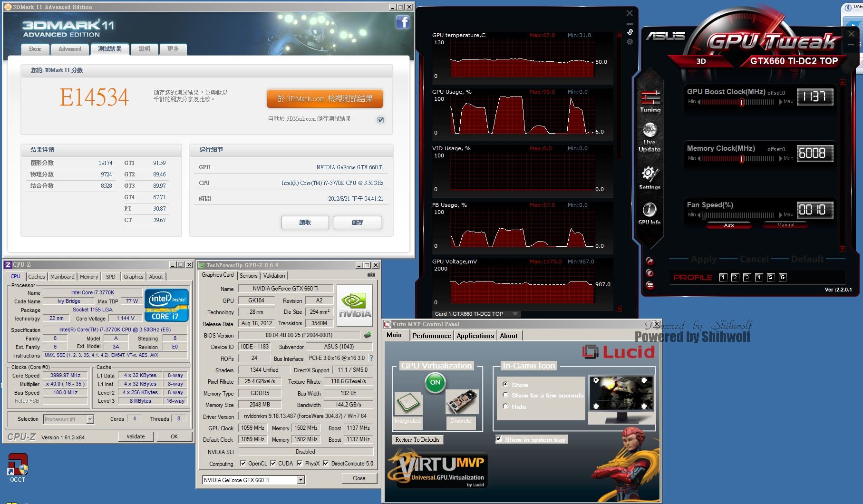Select the S profile in GPU Tweak
The image size is (863, 504).
(771, 277)
